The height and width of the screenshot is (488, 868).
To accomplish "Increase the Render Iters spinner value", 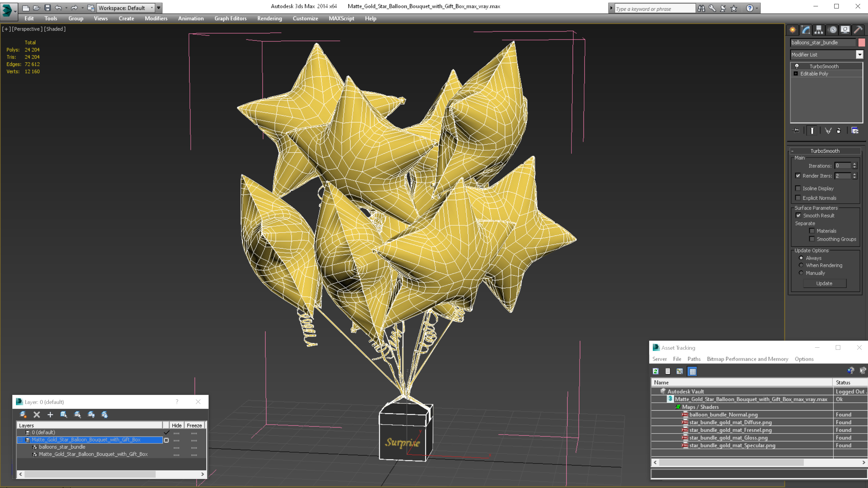I will tap(854, 174).
